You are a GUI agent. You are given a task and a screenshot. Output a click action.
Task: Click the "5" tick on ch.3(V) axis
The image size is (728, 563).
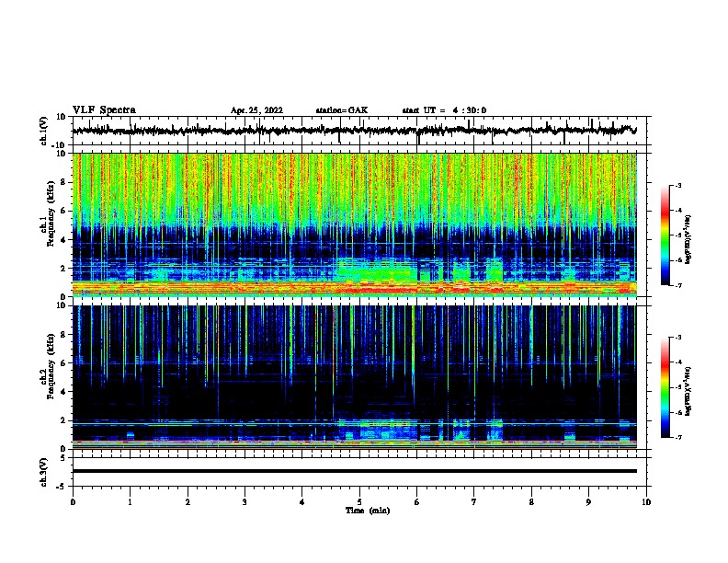coord(63,458)
